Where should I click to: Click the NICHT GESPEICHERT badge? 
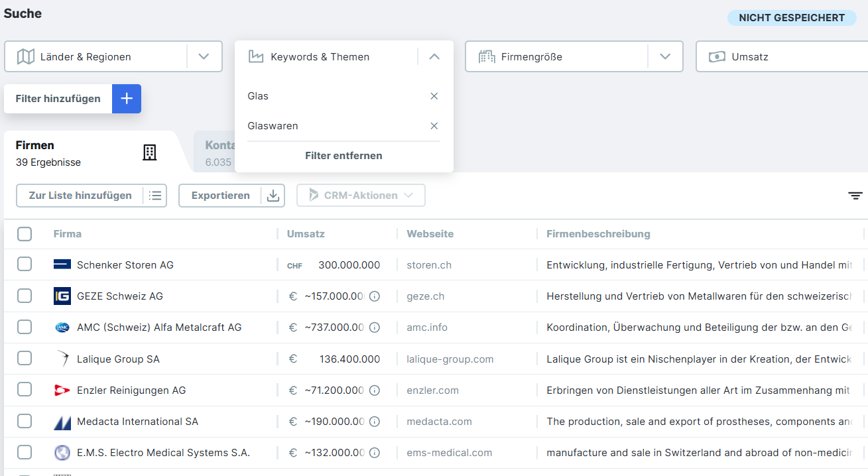click(792, 18)
